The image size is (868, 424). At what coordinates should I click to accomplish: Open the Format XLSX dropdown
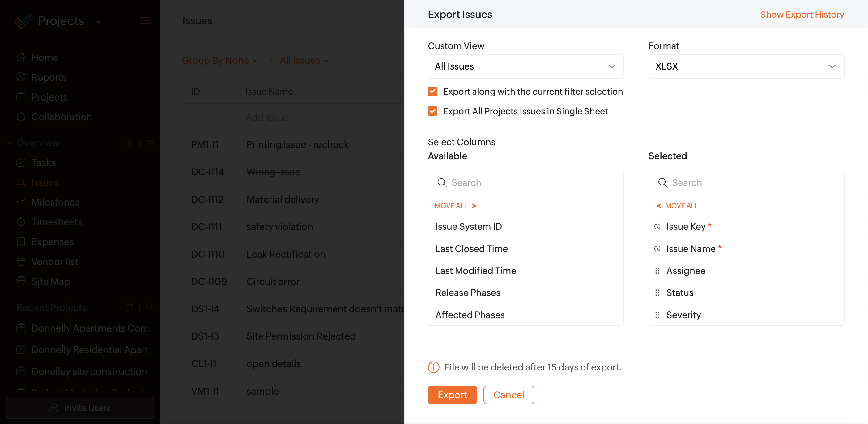click(746, 66)
